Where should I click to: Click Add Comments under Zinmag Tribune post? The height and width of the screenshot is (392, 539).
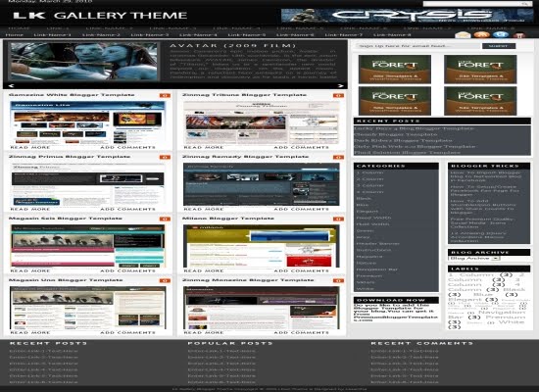coord(301,147)
